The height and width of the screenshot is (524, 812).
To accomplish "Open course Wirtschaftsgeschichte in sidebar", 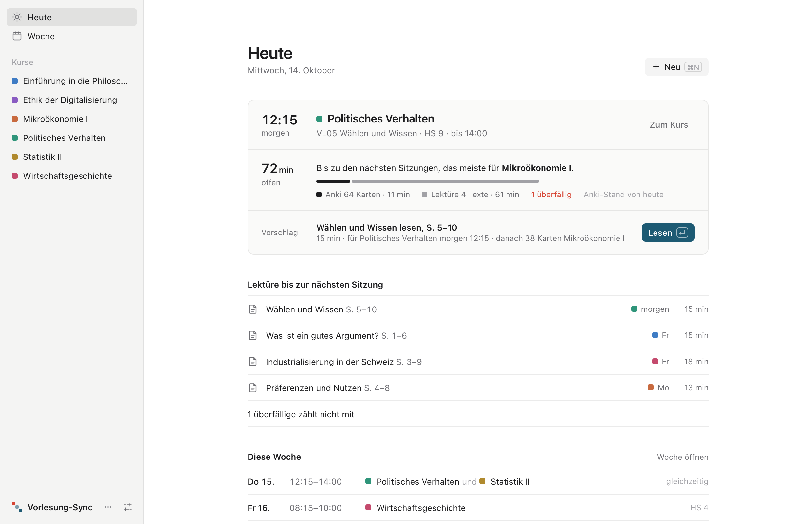I will (71, 176).
